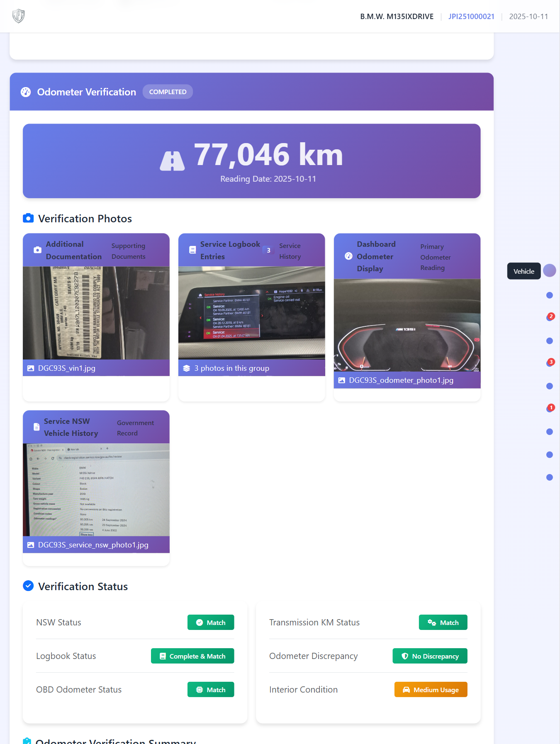Open the DGC93S_vin1.jpg compliance plate photo
Viewport: 560px width, 744px height.
coord(96,313)
